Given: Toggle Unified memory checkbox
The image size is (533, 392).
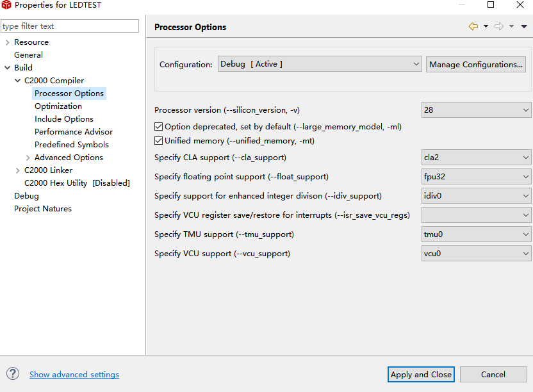Looking at the screenshot, I should [x=159, y=141].
